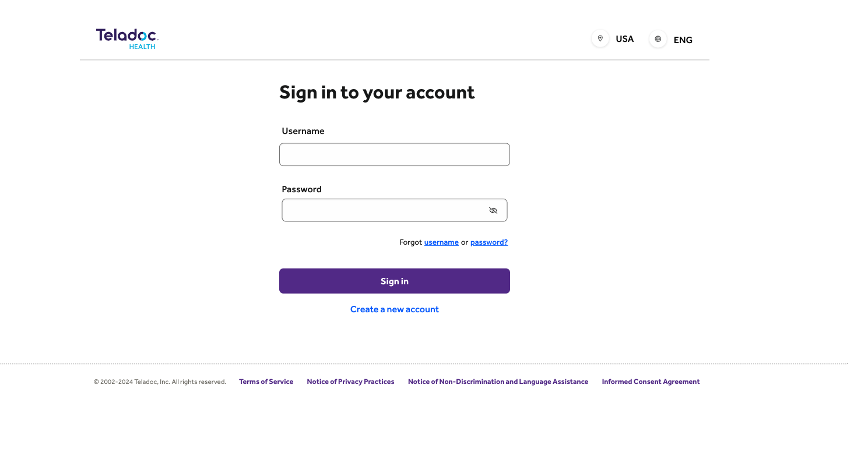Click the Teladoc copyright notice text
868x455 pixels.
160,382
